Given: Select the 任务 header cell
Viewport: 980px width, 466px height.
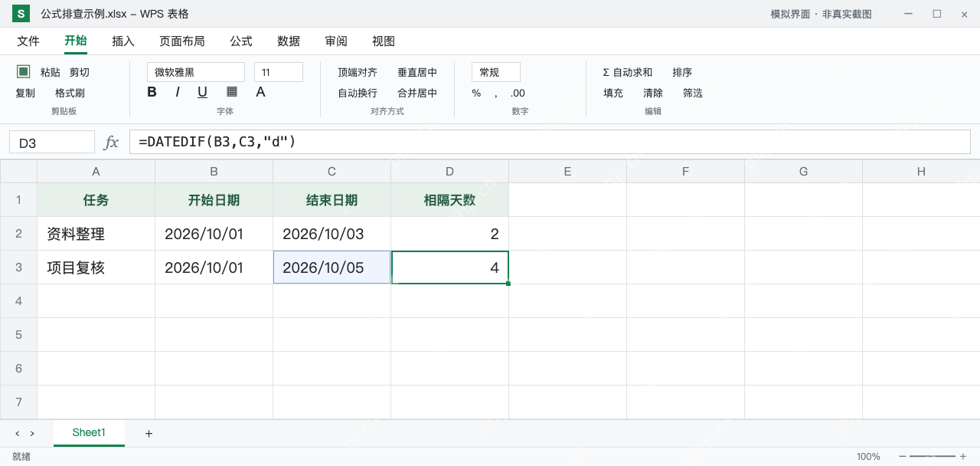Looking at the screenshot, I should click(x=96, y=200).
